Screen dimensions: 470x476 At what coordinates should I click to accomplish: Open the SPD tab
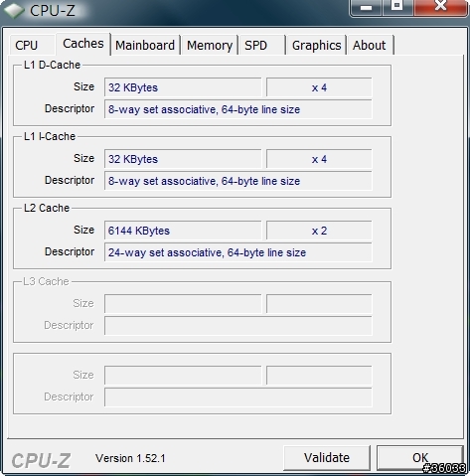pyautogui.click(x=262, y=45)
